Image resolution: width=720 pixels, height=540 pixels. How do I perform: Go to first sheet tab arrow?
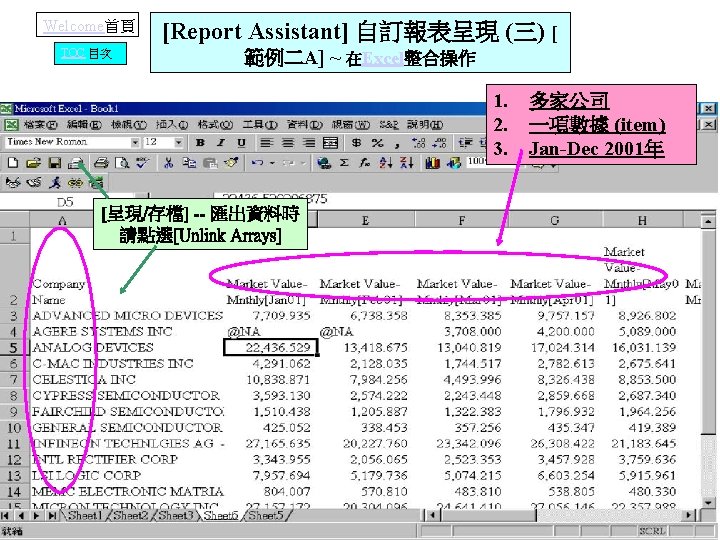(x=6, y=515)
